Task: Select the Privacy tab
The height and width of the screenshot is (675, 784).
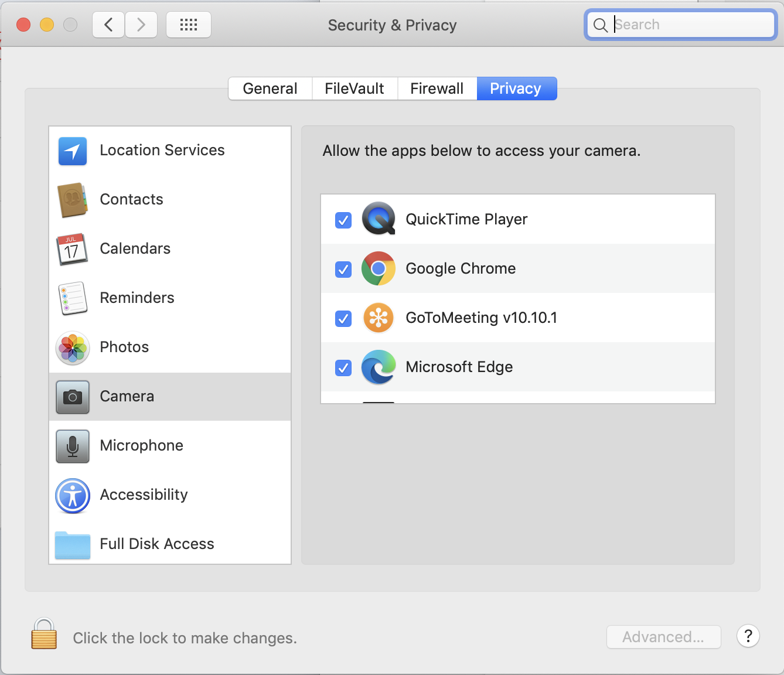Action: tap(516, 88)
